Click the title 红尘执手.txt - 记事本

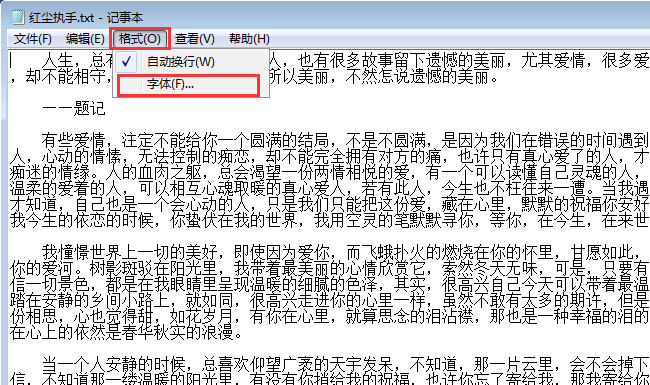click(x=86, y=17)
